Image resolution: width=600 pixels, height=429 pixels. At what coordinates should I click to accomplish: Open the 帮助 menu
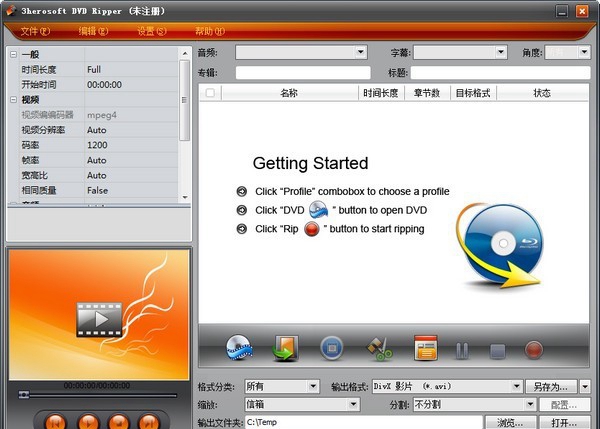pyautogui.click(x=210, y=31)
